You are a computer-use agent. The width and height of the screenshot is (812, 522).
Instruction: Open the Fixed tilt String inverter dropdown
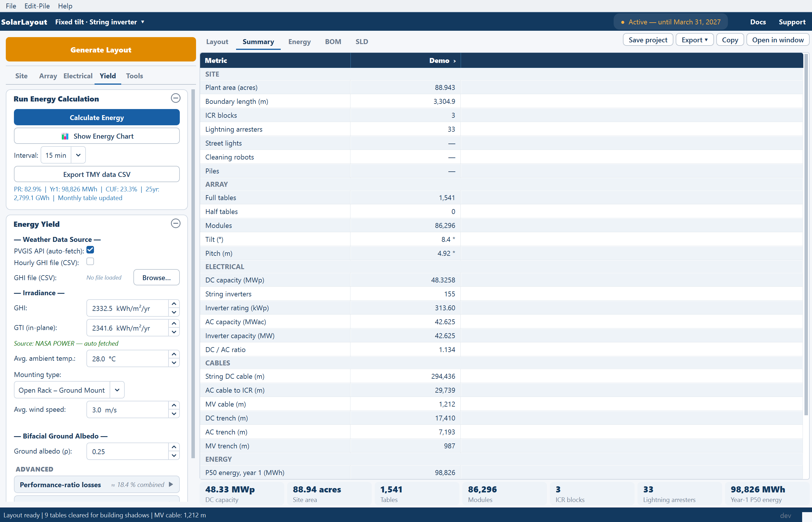click(100, 22)
